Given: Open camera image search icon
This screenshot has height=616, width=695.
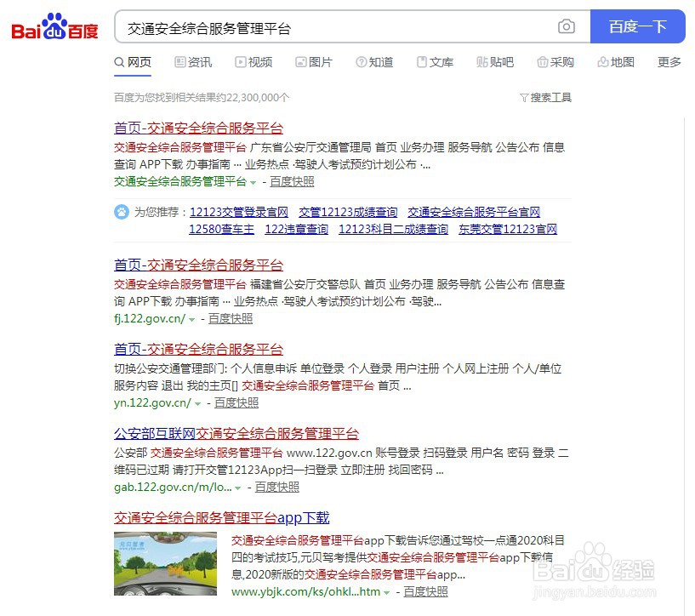Looking at the screenshot, I should click(566, 26).
